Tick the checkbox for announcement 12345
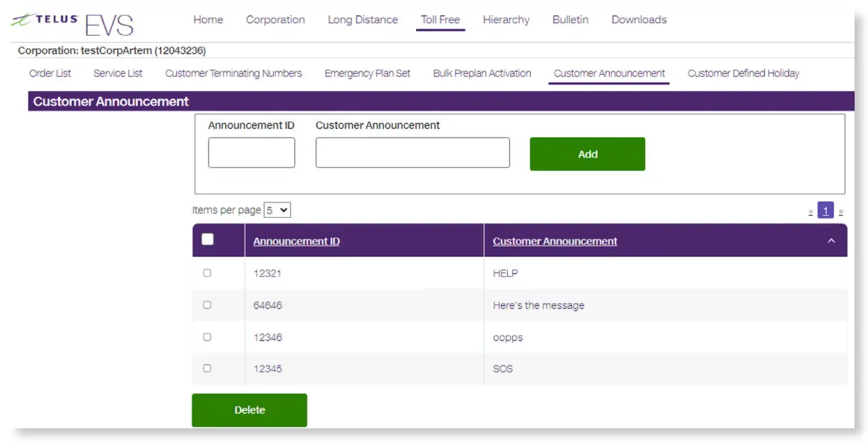The height and width of the screenshot is (441, 868). click(207, 369)
